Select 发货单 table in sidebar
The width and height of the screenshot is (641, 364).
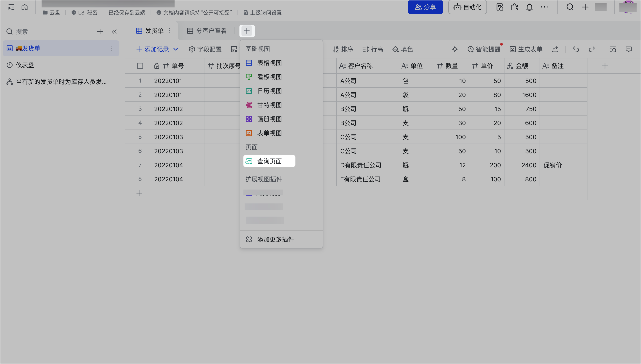(x=61, y=48)
